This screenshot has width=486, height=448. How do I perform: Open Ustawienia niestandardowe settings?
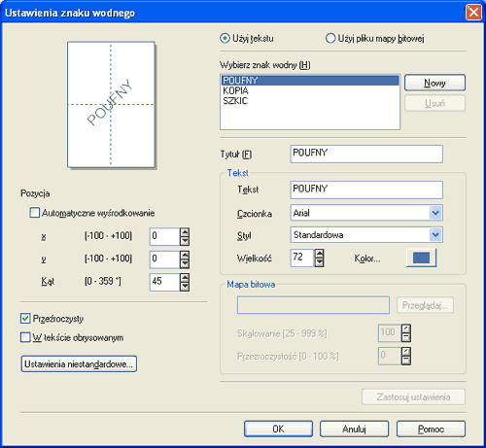[79, 364]
